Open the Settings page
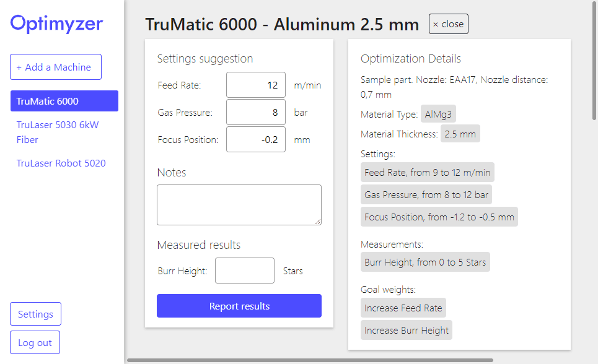The height and width of the screenshot is (364, 598). tap(35, 314)
